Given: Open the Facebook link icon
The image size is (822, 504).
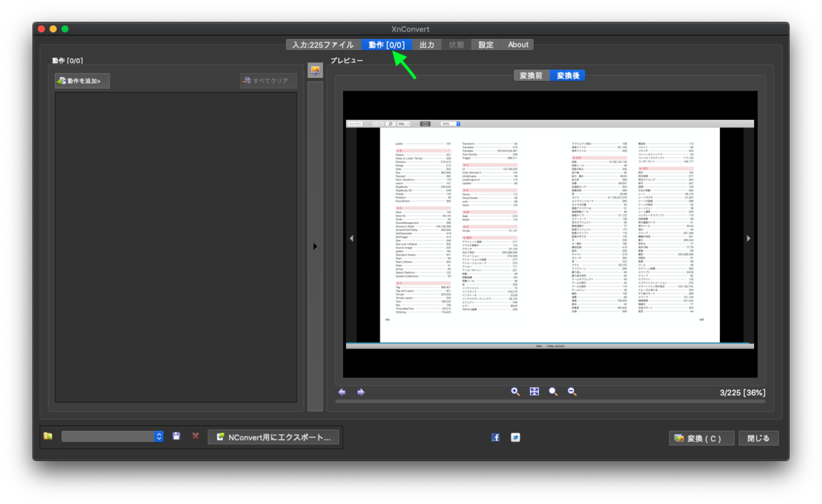Looking at the screenshot, I should coord(495,438).
